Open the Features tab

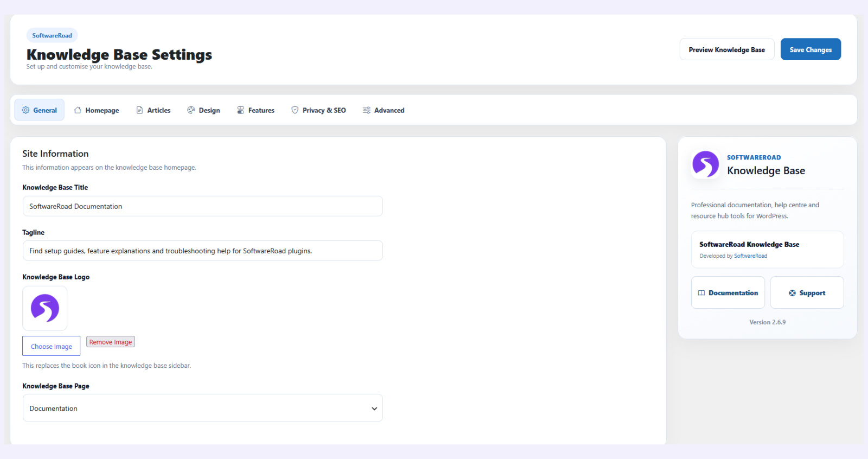point(256,110)
